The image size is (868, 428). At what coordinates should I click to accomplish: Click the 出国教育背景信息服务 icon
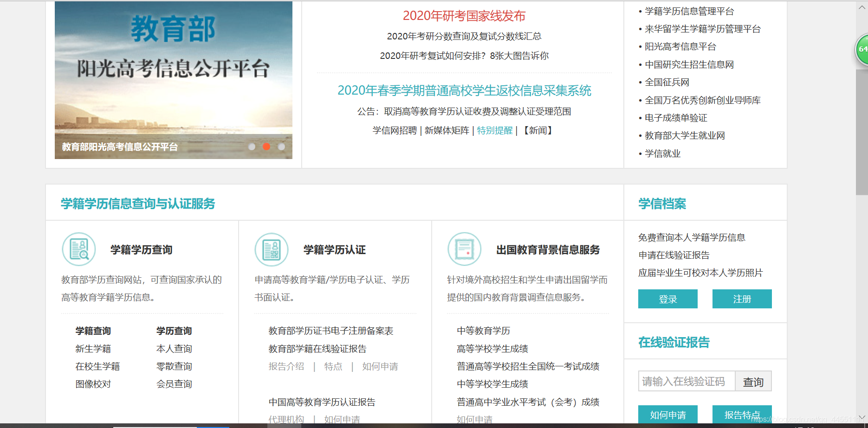[465, 249]
